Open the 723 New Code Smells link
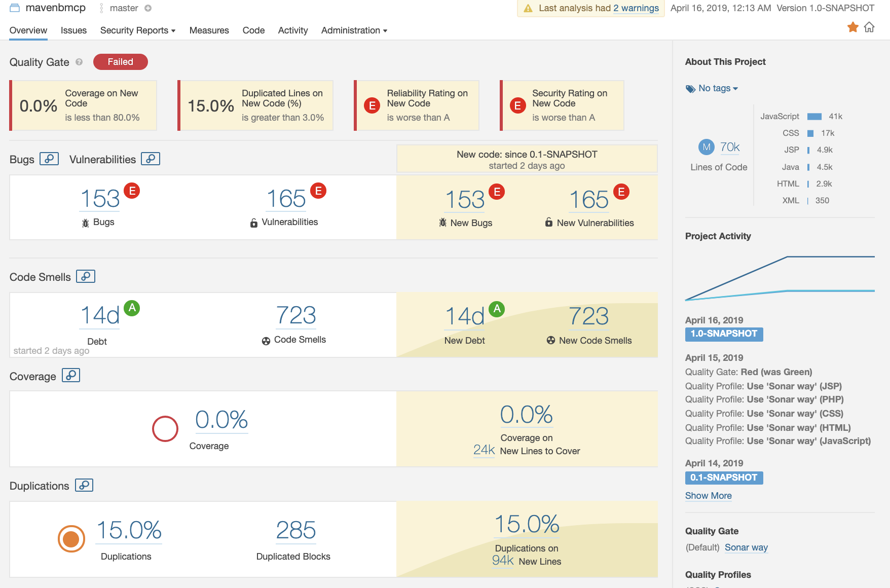The image size is (890, 588). click(x=588, y=316)
